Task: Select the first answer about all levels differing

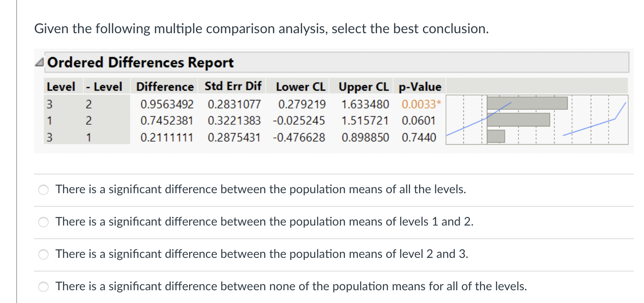Action: tap(43, 190)
